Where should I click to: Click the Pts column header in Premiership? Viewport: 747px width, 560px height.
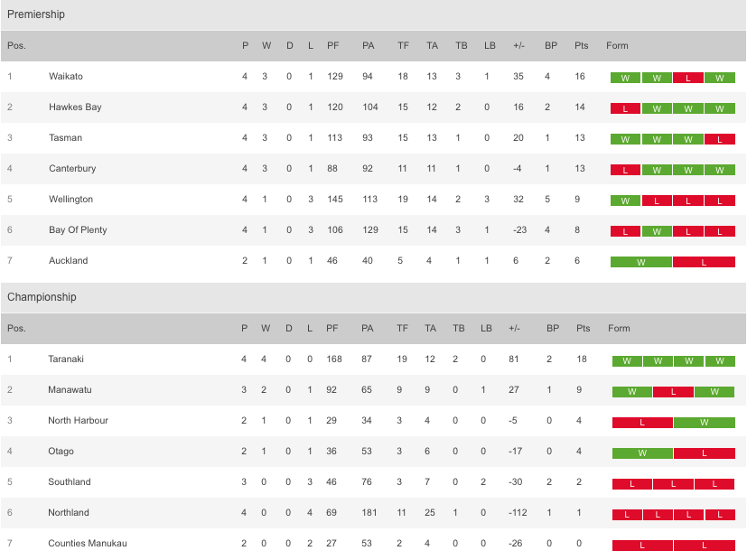click(x=581, y=46)
